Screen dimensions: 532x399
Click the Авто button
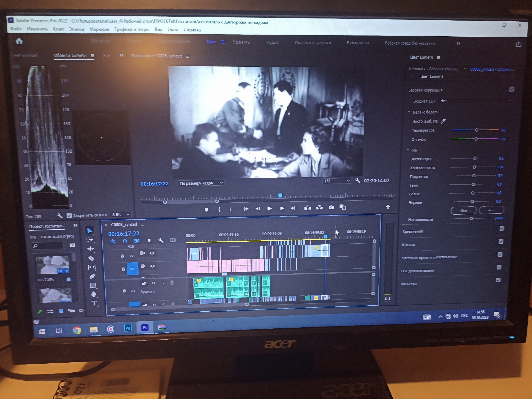coord(491,210)
